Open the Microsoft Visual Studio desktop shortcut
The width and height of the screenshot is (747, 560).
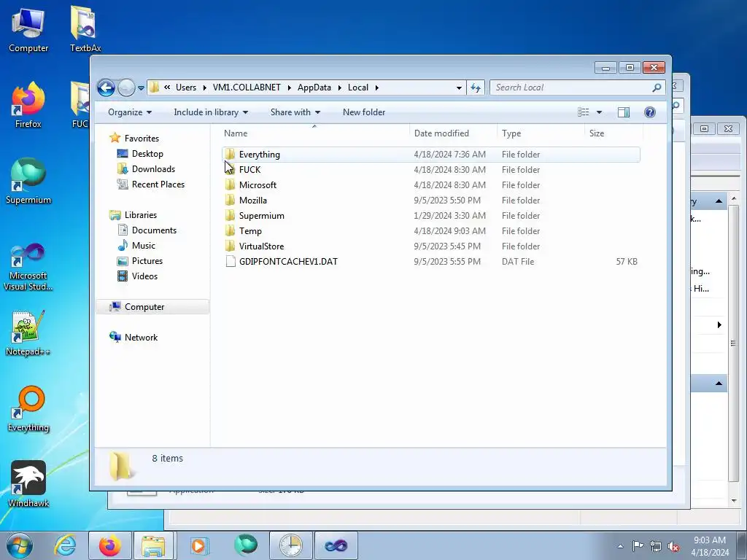[x=28, y=267]
